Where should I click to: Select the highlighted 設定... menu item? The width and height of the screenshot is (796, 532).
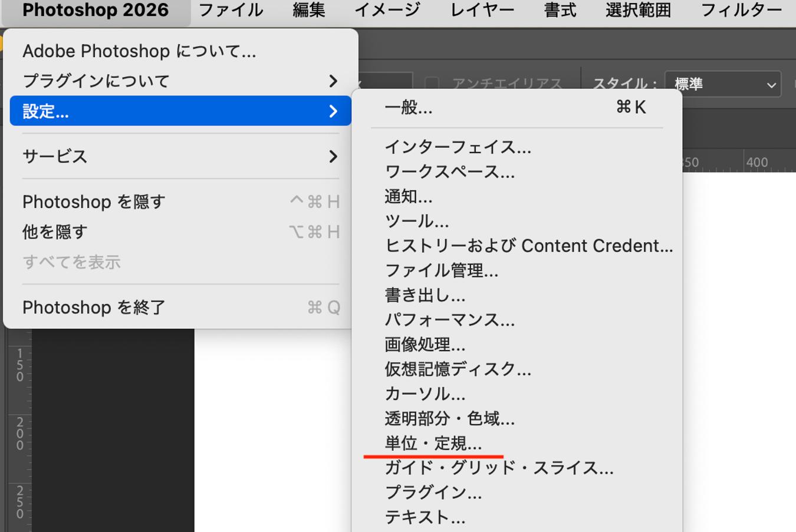click(180, 111)
